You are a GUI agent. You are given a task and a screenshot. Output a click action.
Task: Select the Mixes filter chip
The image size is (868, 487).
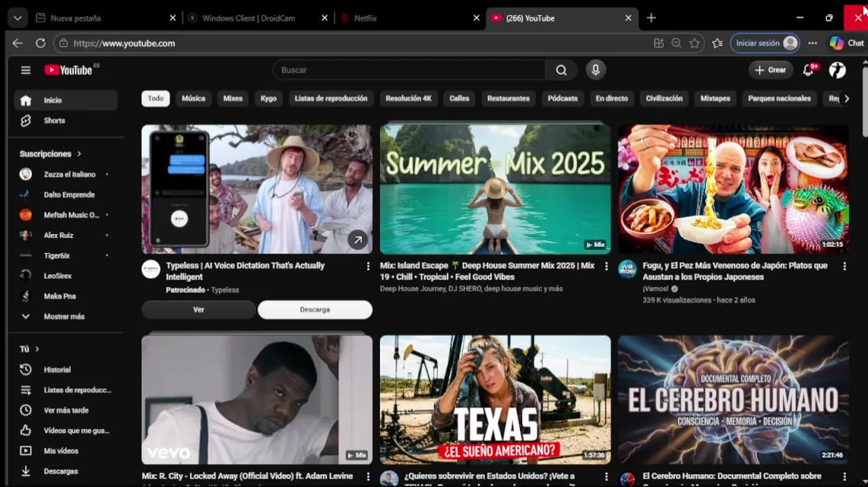click(x=233, y=99)
